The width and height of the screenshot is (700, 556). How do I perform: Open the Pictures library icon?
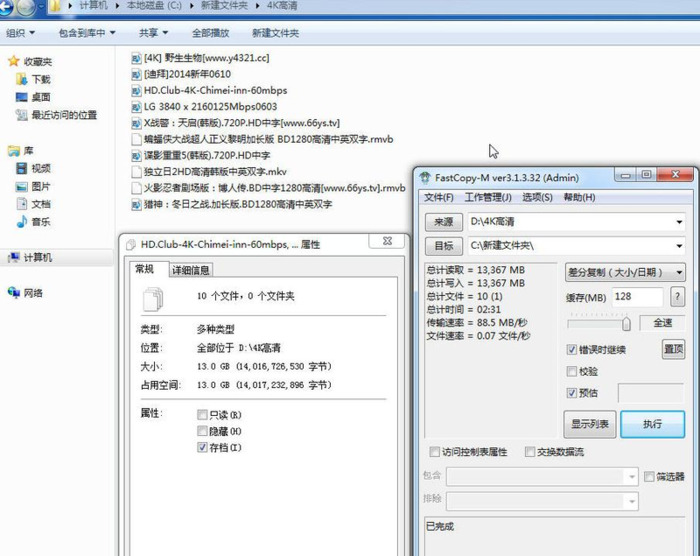click(21, 186)
